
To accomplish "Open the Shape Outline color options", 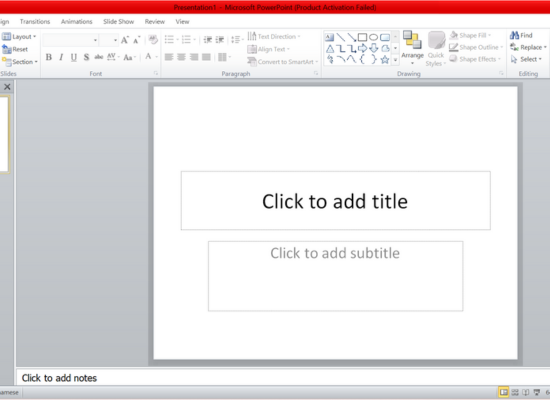I will (476, 47).
